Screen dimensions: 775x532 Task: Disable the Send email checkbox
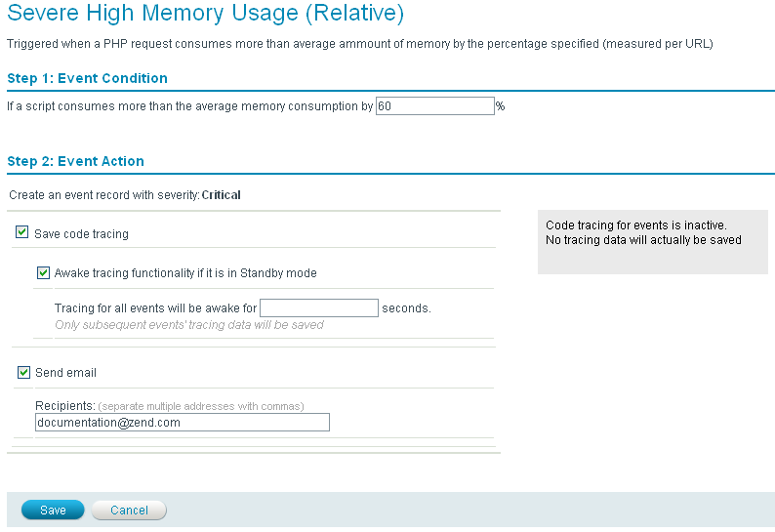tap(23, 372)
